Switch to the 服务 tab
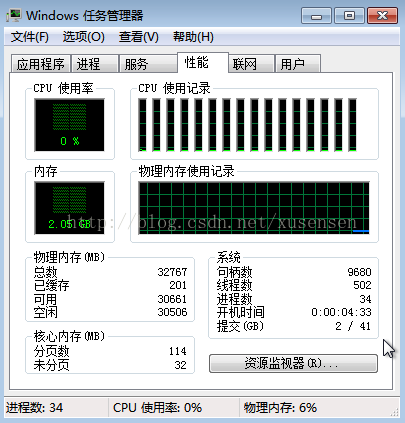 pos(148,64)
